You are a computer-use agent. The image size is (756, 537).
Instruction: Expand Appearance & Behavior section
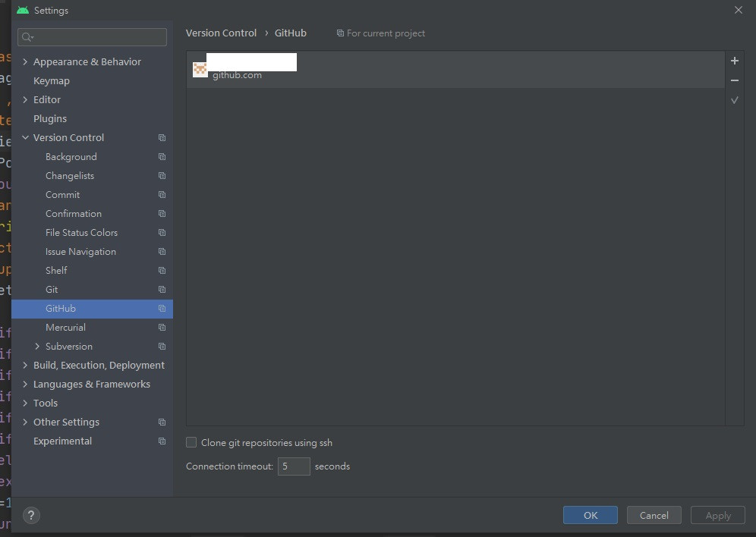(x=25, y=61)
